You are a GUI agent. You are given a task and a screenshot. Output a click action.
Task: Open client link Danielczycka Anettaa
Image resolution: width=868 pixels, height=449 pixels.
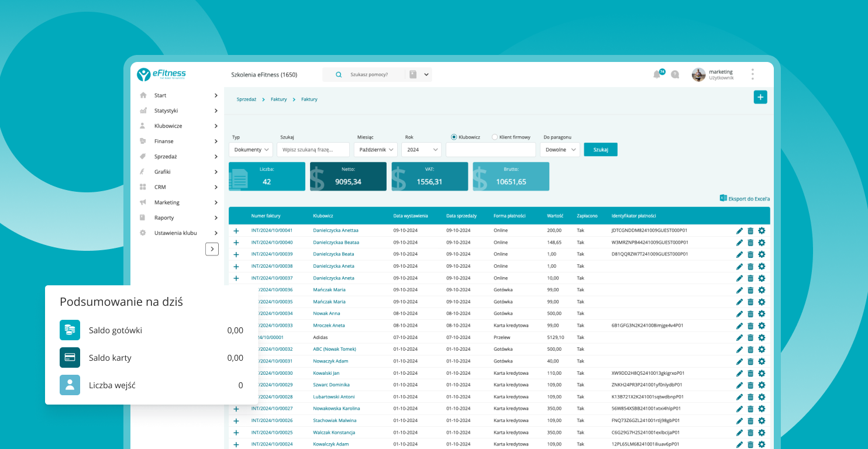[335, 230]
